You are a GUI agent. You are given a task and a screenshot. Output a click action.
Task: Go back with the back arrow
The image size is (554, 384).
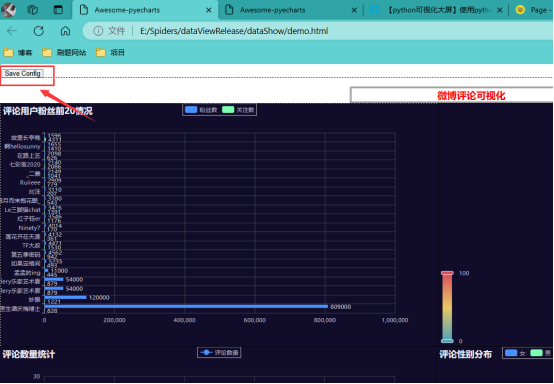tap(12, 31)
